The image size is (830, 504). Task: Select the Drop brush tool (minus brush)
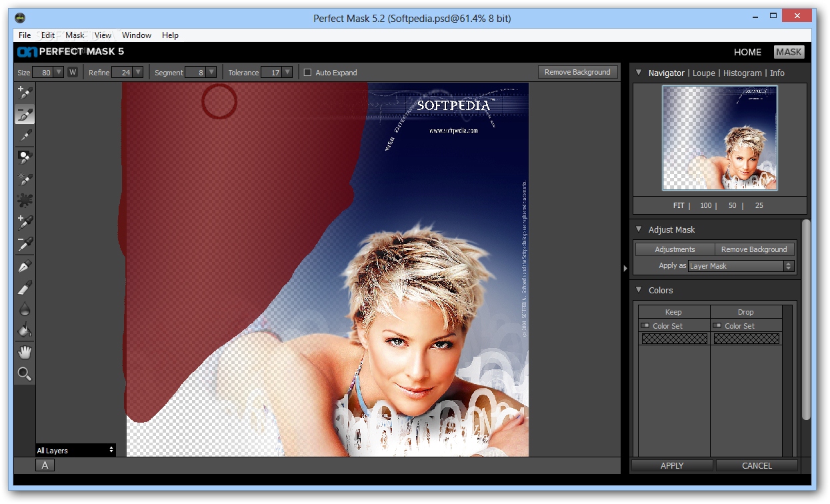coord(25,115)
